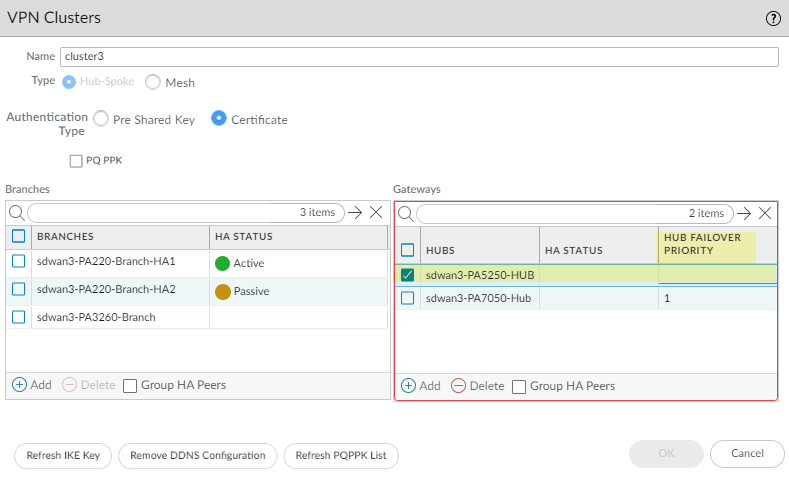Delete the selected gateway hub

point(477,386)
